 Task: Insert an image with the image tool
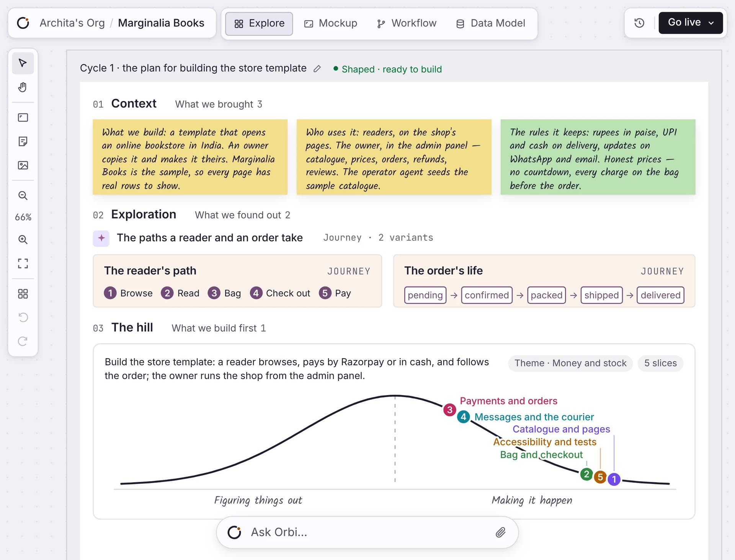[x=23, y=165]
